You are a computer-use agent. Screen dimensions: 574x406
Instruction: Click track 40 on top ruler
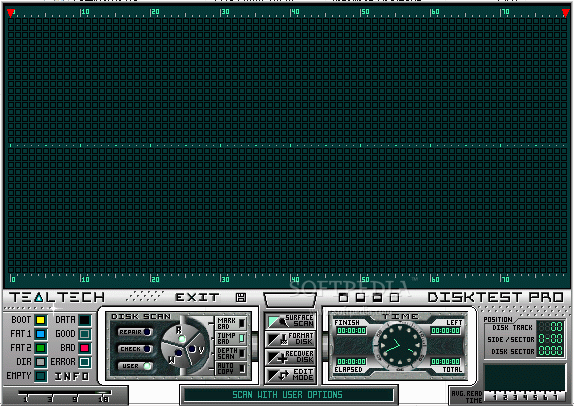coord(295,12)
